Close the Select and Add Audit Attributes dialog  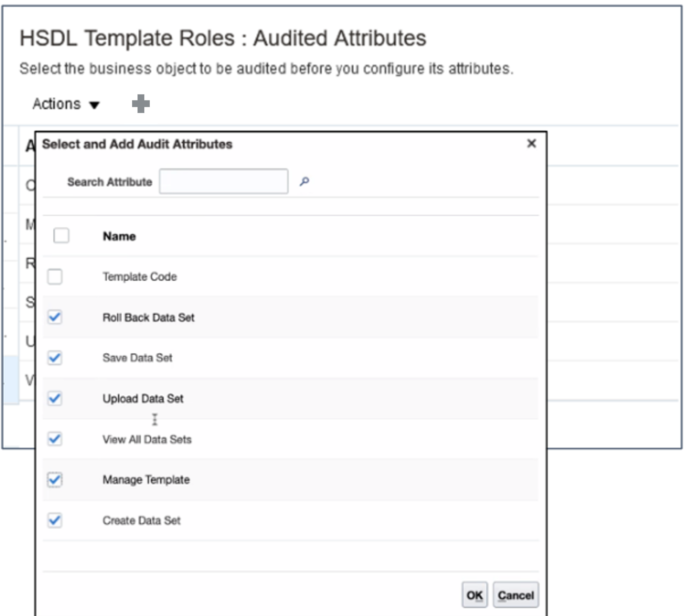click(x=531, y=144)
